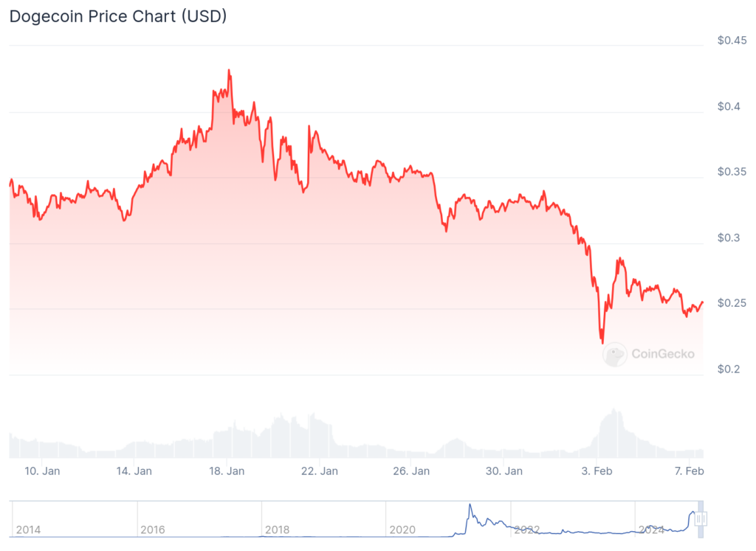Screen dimensions: 756x551
Task: Click the $0.2 price axis label
Action: point(729,369)
